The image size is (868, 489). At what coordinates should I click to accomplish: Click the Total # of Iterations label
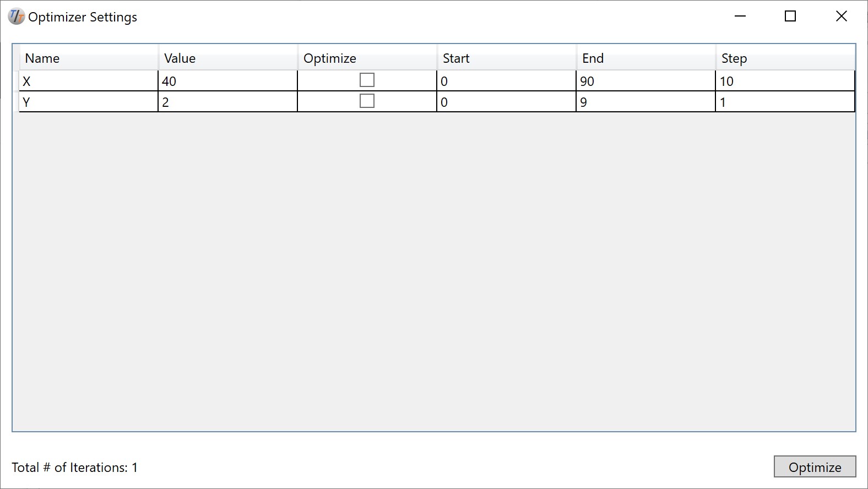coord(75,468)
